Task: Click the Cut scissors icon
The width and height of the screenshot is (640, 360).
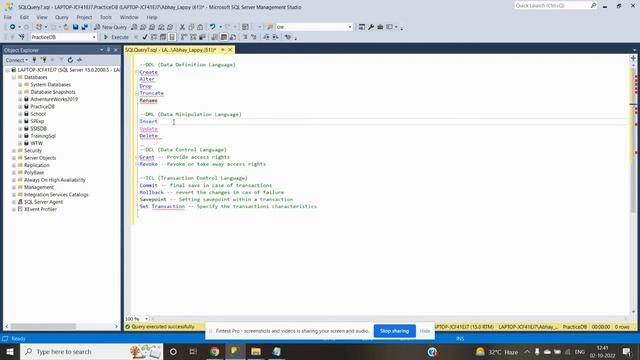Action: (182, 27)
